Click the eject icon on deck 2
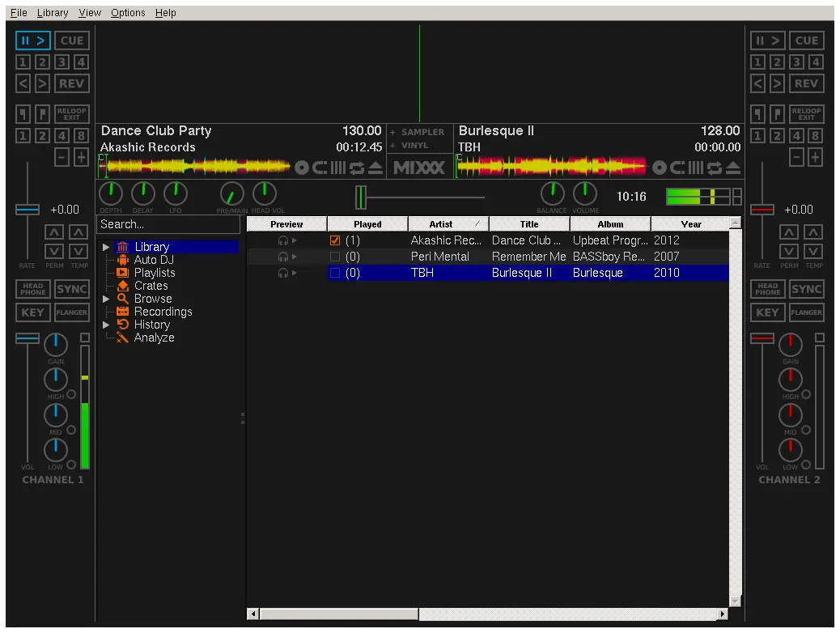 [x=733, y=168]
